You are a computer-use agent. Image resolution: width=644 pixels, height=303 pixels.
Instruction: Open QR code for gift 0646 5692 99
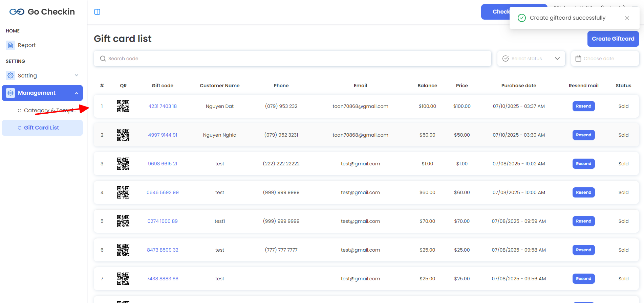123,192
